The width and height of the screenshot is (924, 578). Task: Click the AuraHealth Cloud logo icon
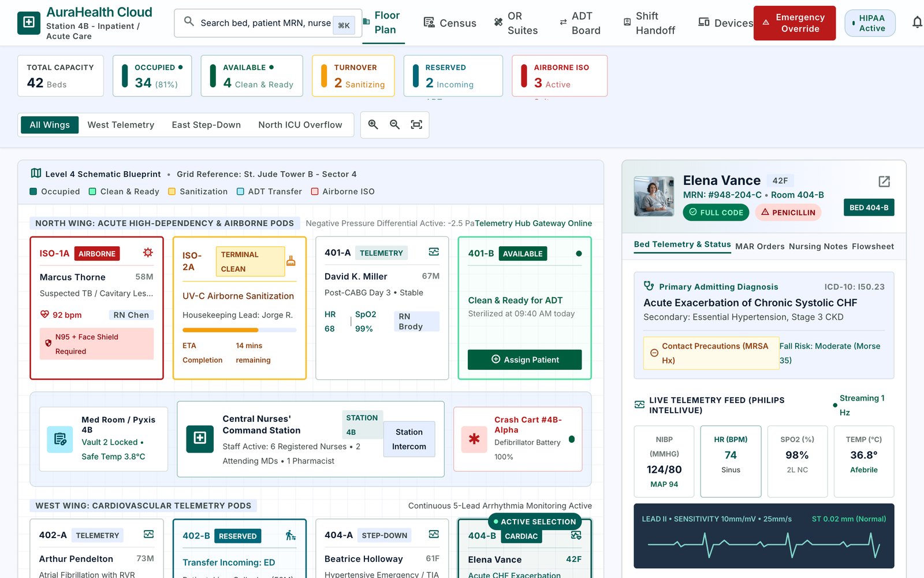pyautogui.click(x=29, y=23)
